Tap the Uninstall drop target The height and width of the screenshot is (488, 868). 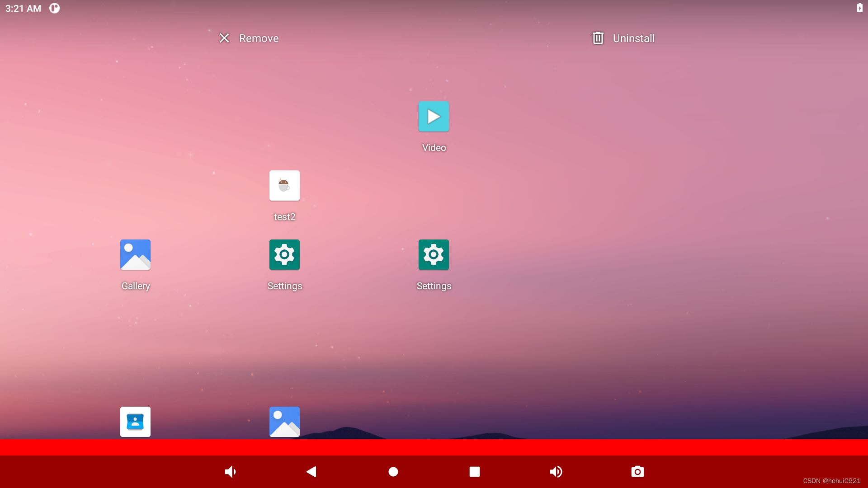pyautogui.click(x=633, y=38)
